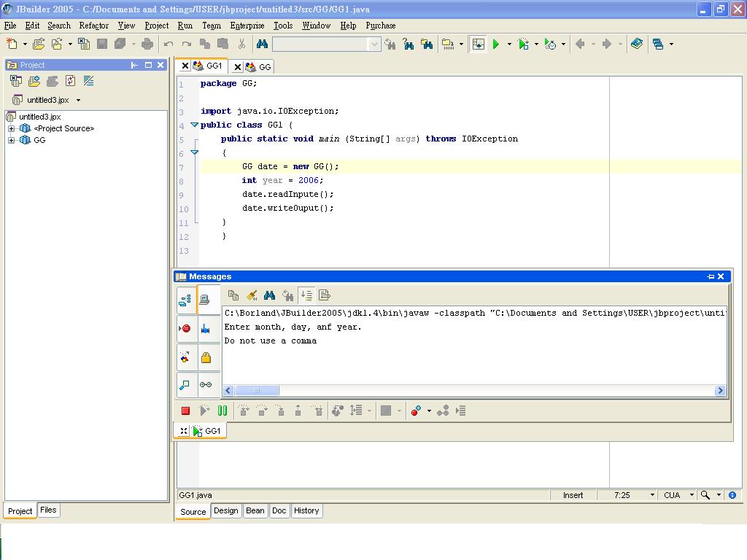Start Debug project with bug arrow icon
The image size is (747, 560).
(524, 44)
